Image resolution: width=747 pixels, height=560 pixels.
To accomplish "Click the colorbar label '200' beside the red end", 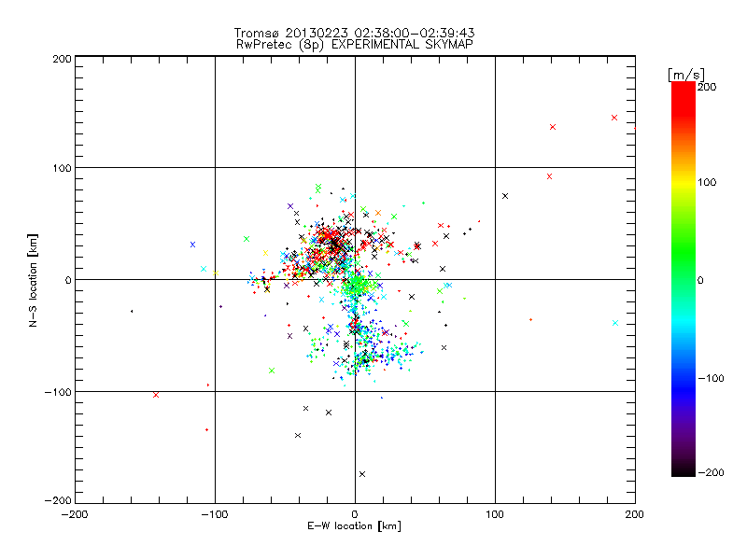I will [x=707, y=87].
